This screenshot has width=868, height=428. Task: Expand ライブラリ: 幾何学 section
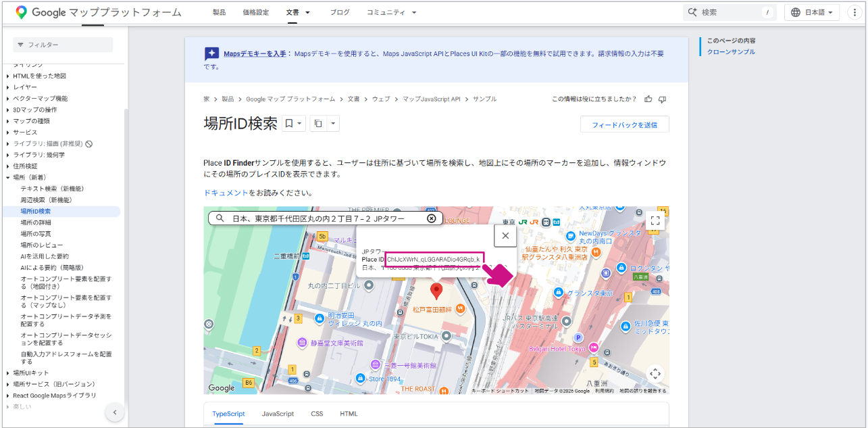[8, 155]
